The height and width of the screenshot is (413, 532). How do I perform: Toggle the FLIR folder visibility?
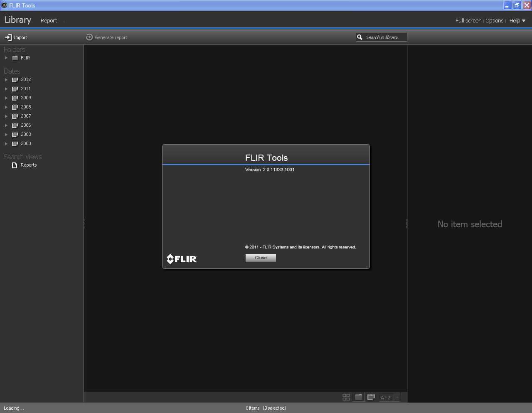coord(6,58)
